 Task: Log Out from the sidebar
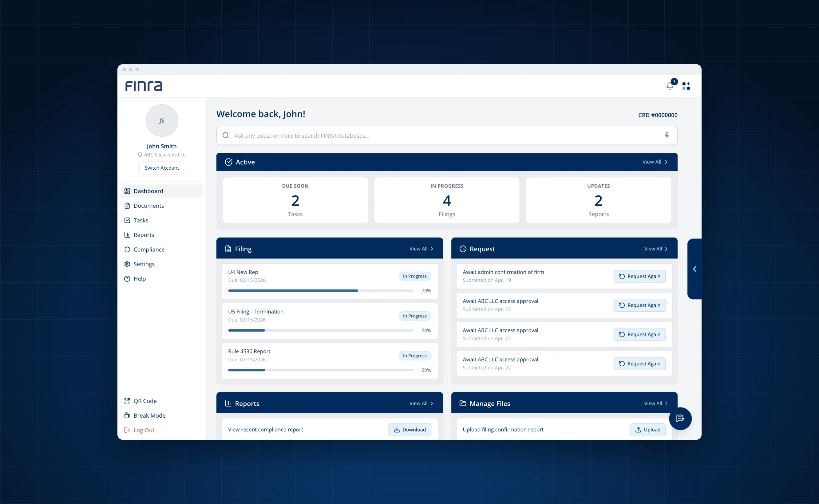162,430
